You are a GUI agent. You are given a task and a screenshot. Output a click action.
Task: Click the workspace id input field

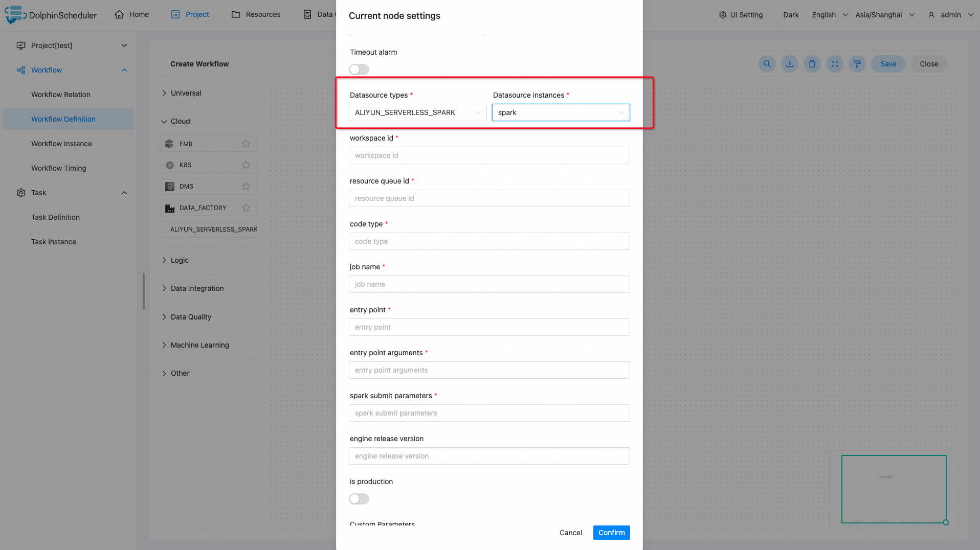(489, 155)
